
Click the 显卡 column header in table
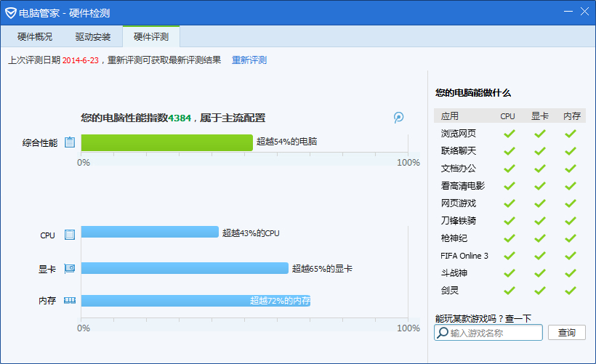click(x=540, y=116)
